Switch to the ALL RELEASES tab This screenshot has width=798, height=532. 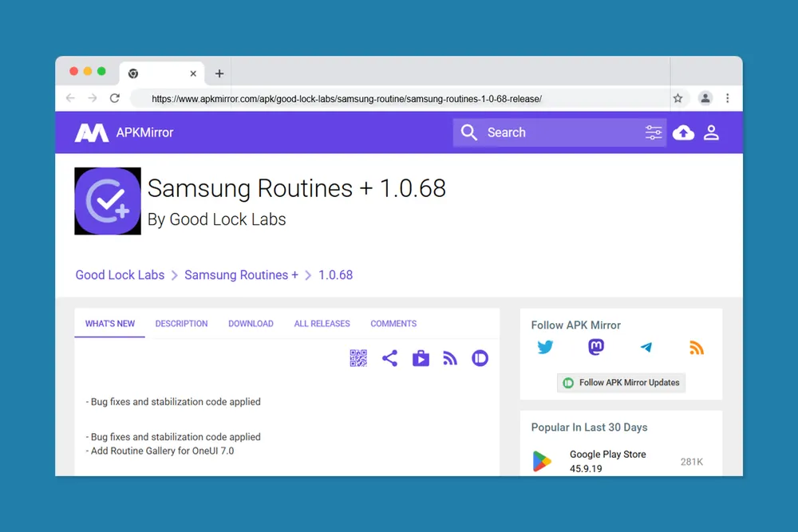tap(322, 324)
